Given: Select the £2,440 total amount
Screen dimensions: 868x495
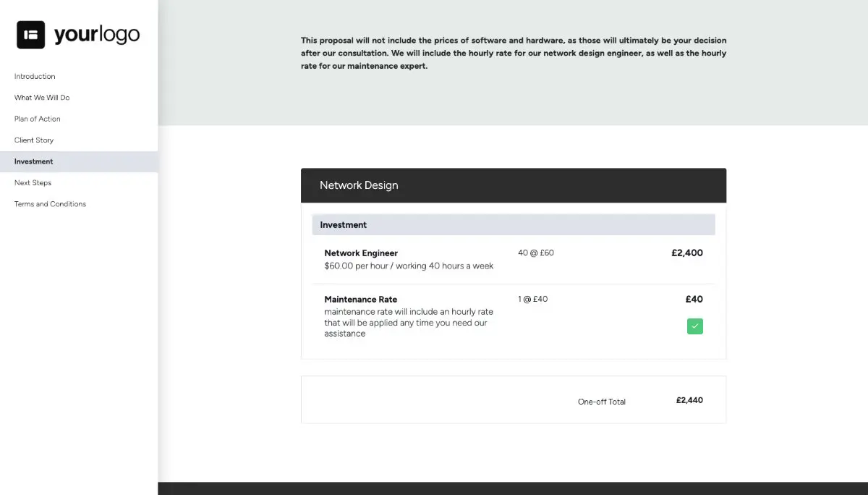Looking at the screenshot, I should point(689,399).
